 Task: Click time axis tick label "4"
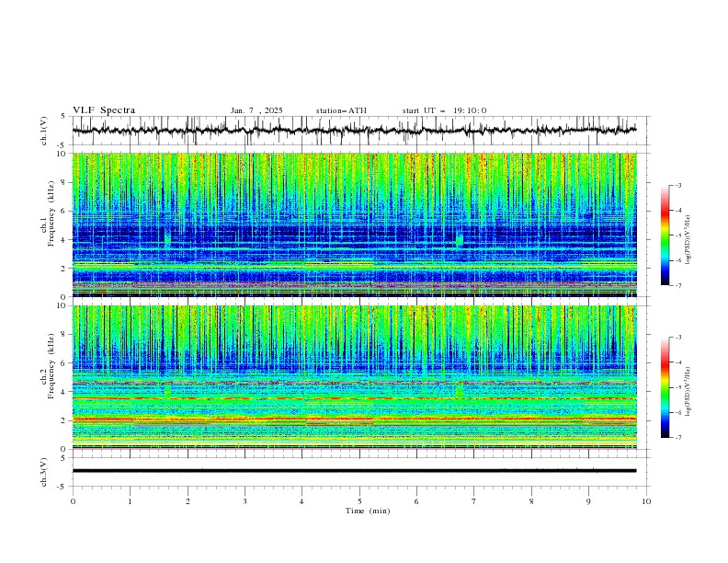pyautogui.click(x=301, y=501)
